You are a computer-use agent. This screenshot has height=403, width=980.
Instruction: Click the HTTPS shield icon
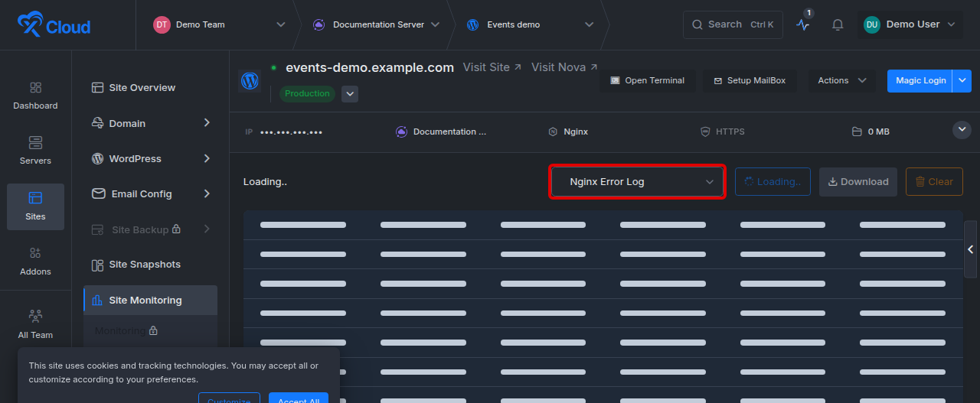(x=705, y=132)
